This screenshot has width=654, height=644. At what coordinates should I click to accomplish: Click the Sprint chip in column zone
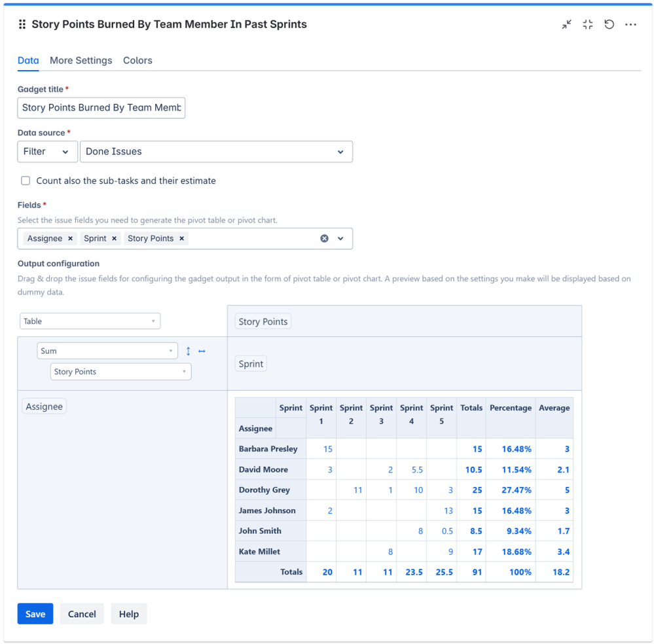point(251,364)
